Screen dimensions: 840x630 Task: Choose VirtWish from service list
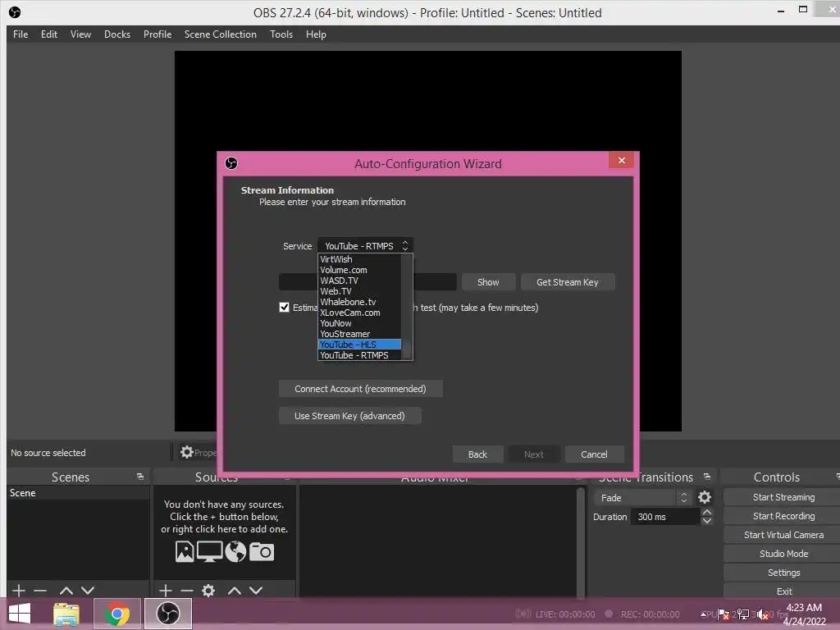click(x=359, y=259)
